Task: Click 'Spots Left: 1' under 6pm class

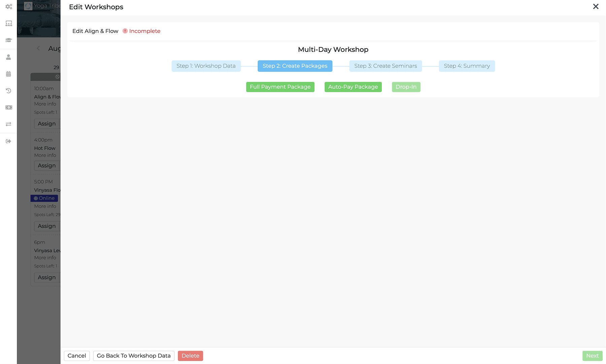Action: 45,266
